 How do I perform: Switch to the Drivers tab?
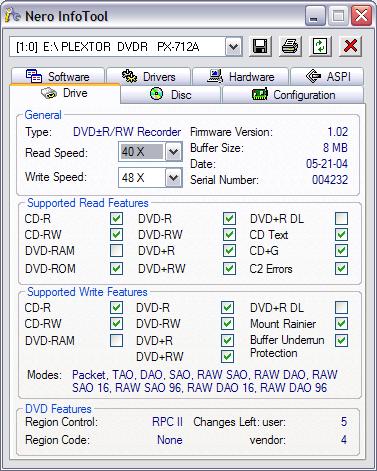click(x=148, y=76)
